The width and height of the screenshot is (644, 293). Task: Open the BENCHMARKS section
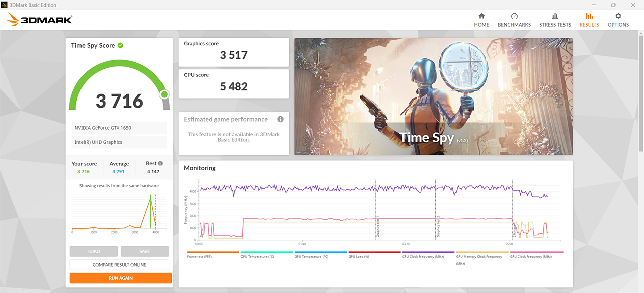tap(514, 20)
